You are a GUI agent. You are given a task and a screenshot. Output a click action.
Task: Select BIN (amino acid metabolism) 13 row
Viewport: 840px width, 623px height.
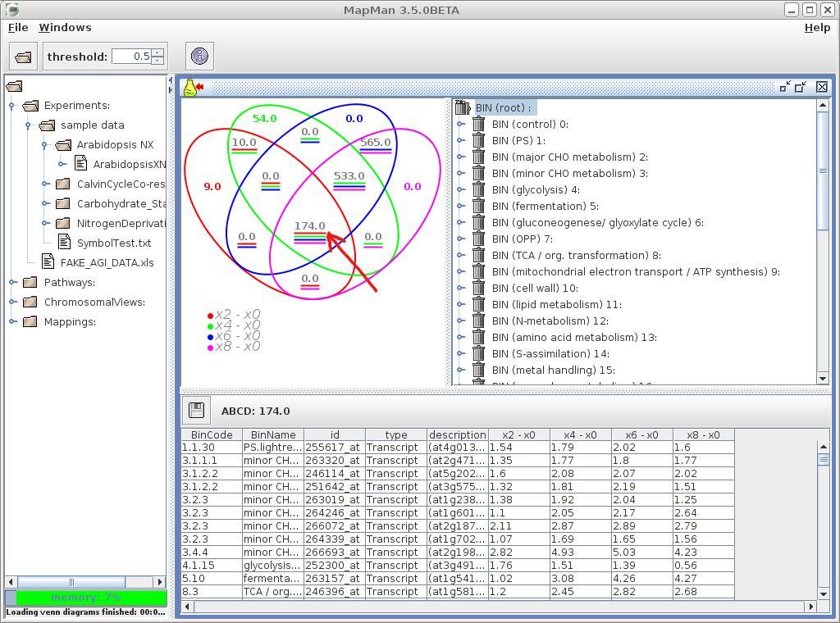point(574,337)
